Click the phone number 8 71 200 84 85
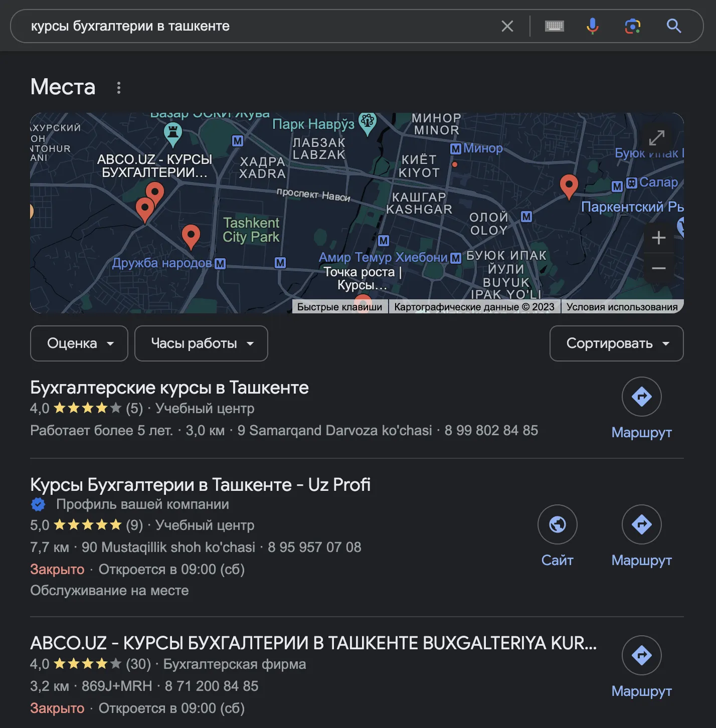The width and height of the screenshot is (716, 728). click(x=212, y=686)
